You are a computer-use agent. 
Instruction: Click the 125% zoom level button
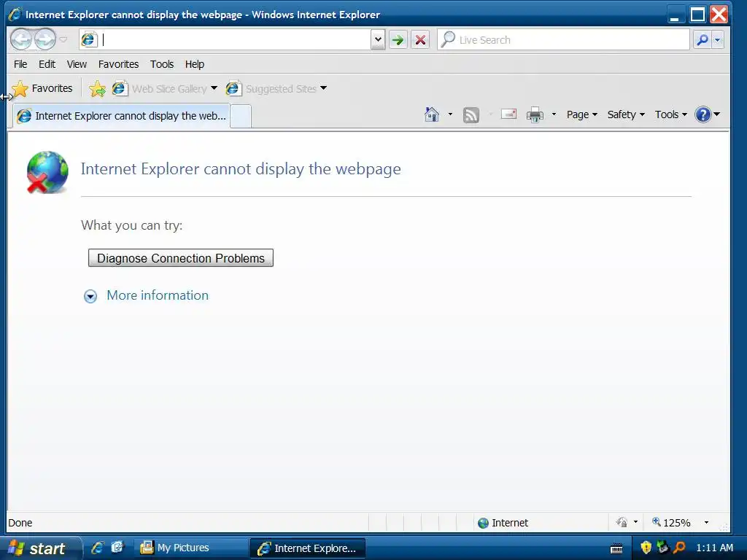pyautogui.click(x=671, y=523)
